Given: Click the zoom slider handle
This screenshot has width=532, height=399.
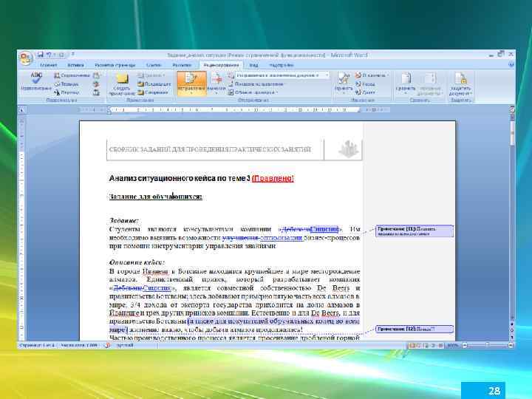Looking at the screenshot, I should [488, 345].
